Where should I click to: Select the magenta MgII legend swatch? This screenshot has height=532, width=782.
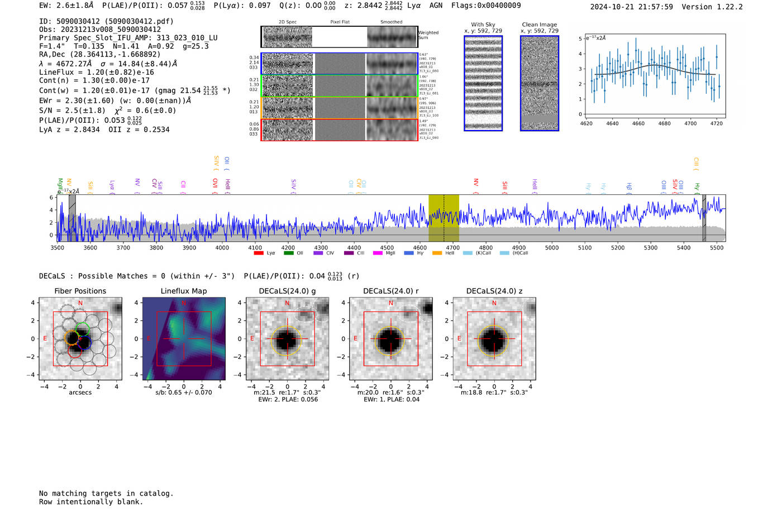pos(378,253)
